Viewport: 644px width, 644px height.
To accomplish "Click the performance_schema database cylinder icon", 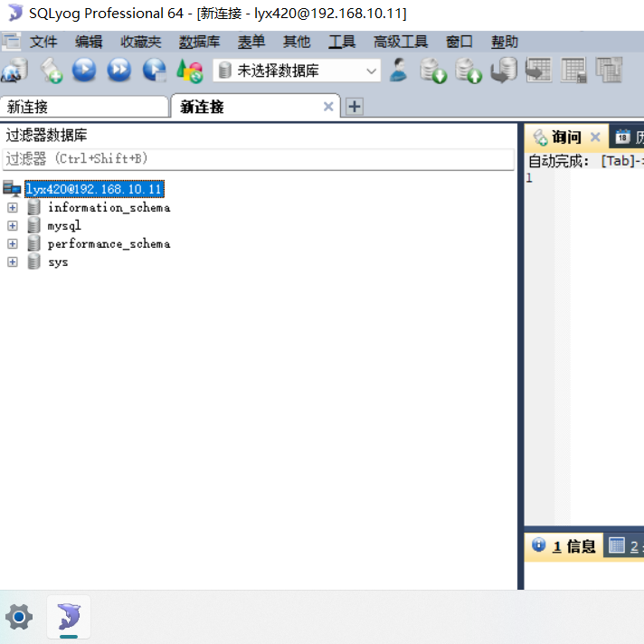I will point(34,243).
